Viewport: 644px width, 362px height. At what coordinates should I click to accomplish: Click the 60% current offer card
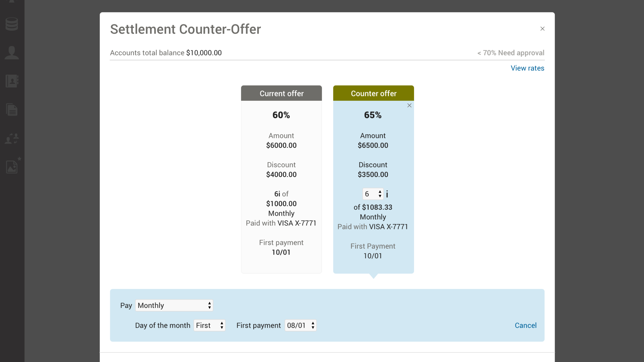(x=281, y=115)
